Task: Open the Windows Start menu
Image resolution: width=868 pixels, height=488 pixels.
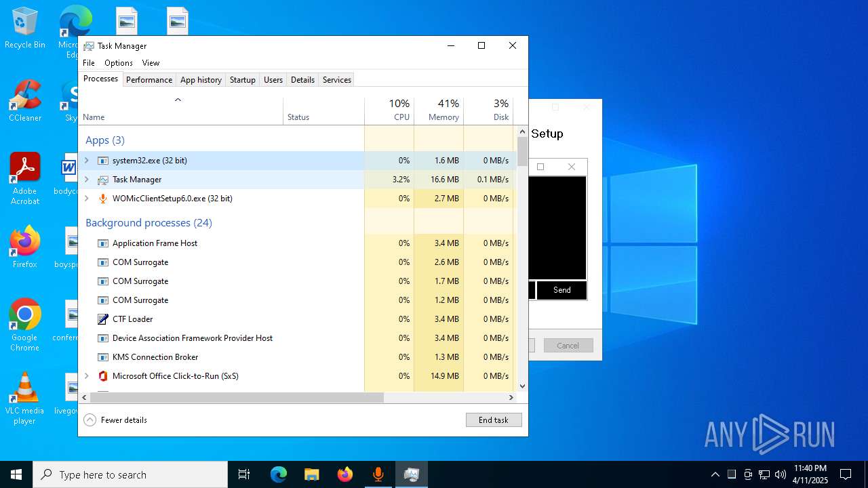Action: (x=16, y=474)
